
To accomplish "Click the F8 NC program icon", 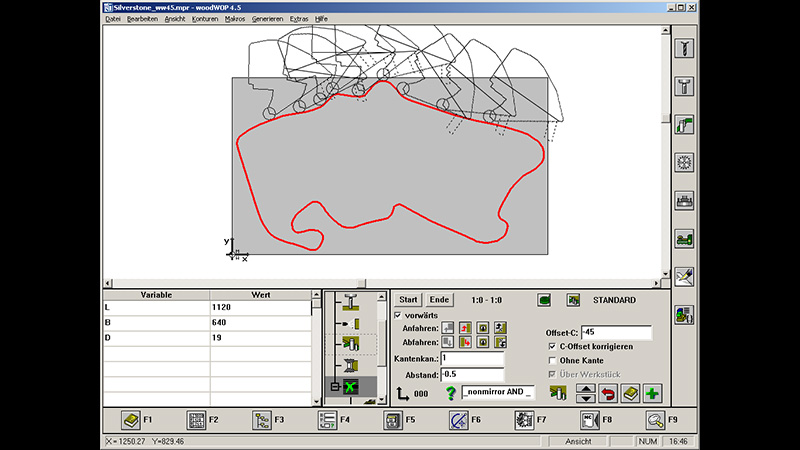I will point(588,420).
